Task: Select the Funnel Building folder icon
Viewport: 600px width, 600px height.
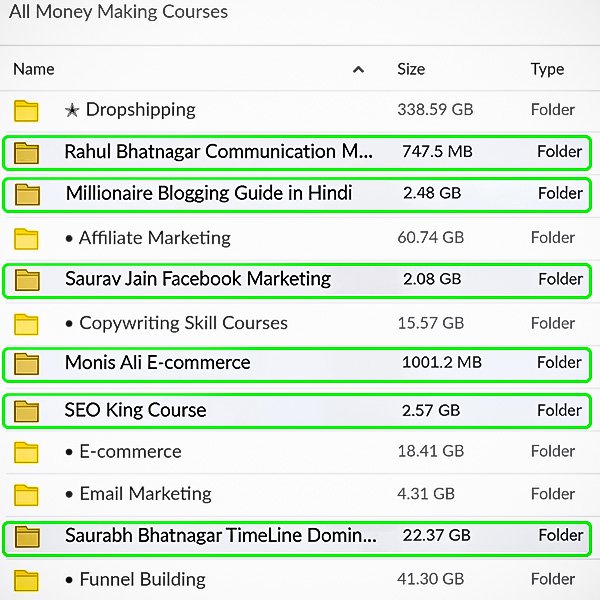Action: tap(26, 580)
